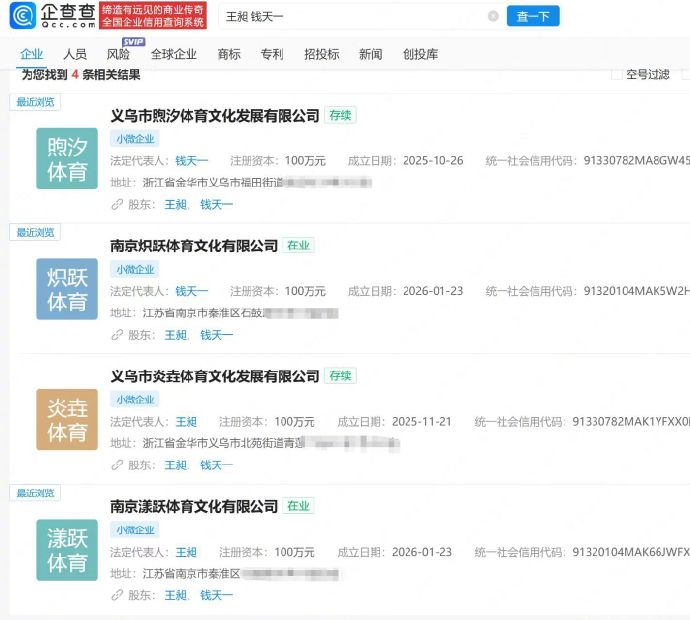Click link icon beside 股东 for 南京炽跃体育

click(117, 335)
